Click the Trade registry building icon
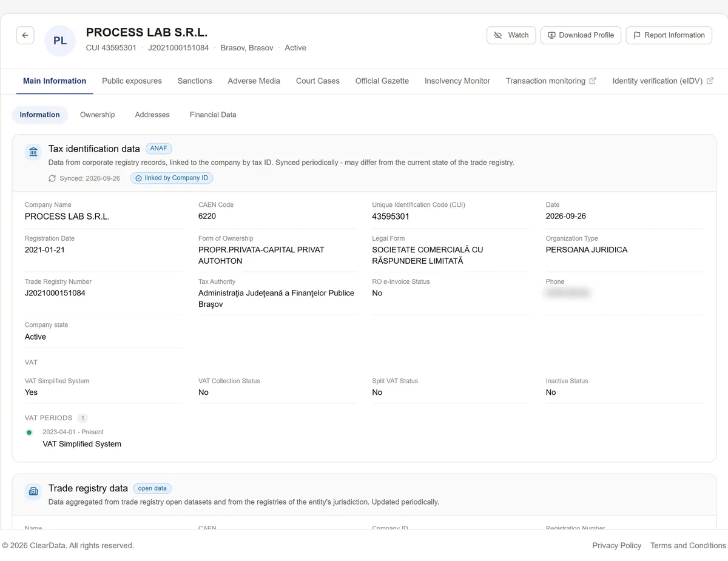 tap(33, 491)
